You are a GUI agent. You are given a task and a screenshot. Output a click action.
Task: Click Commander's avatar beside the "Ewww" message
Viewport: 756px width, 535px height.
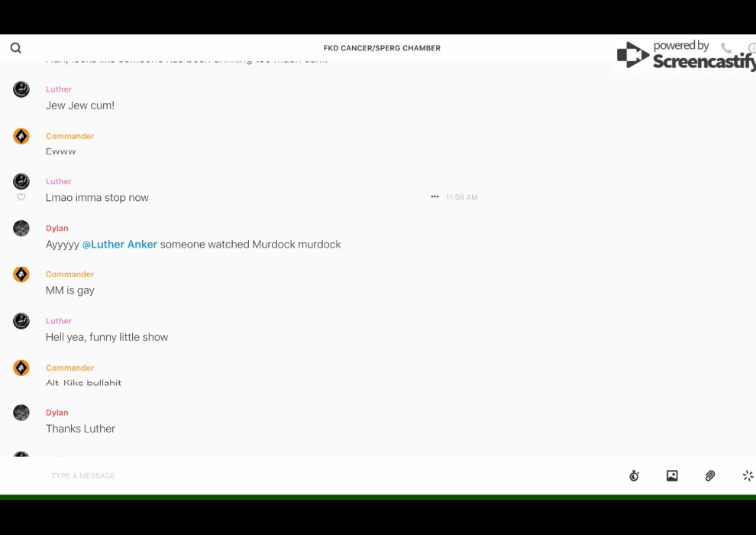coord(21,137)
